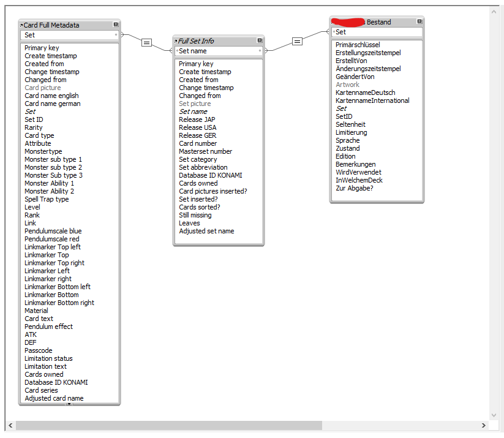Select the Zustand field
Screen dimensions: 504x438
pos(348,148)
